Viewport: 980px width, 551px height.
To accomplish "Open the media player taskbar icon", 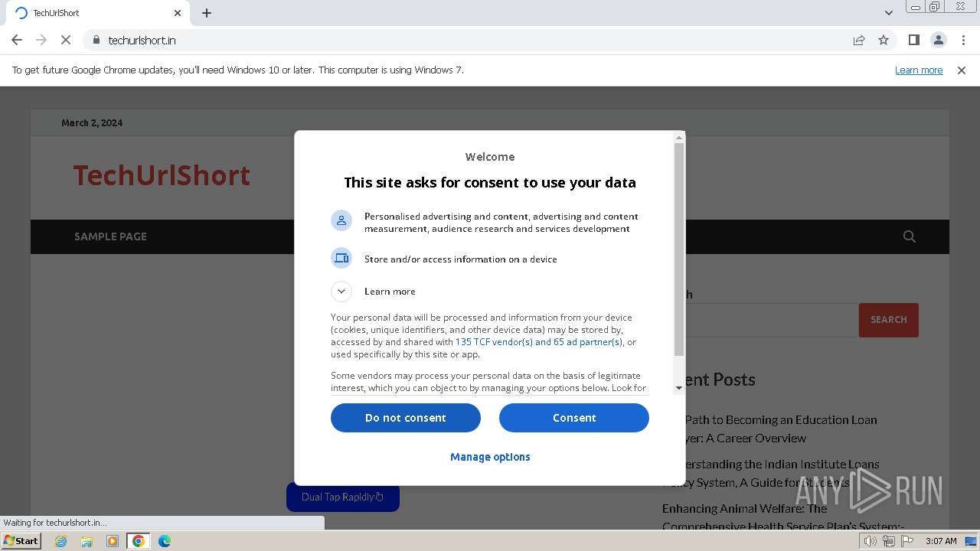I will (x=113, y=541).
